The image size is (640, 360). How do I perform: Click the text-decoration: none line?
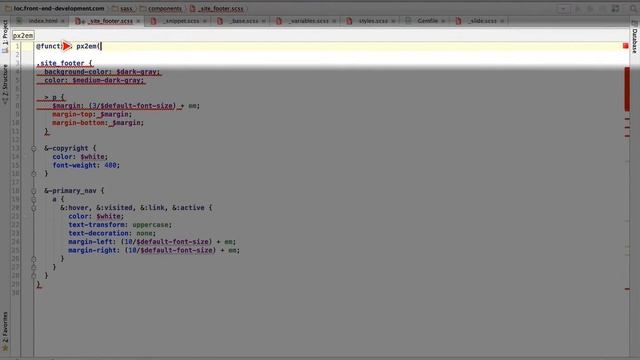click(x=112, y=233)
